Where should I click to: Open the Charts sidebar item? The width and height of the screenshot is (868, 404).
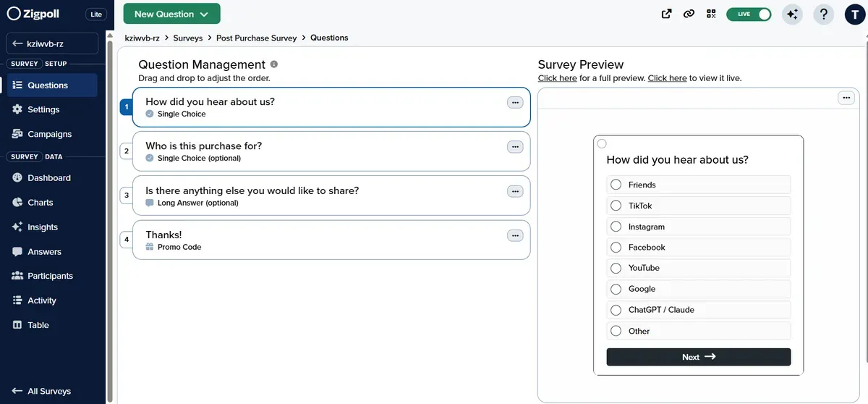(x=52, y=203)
